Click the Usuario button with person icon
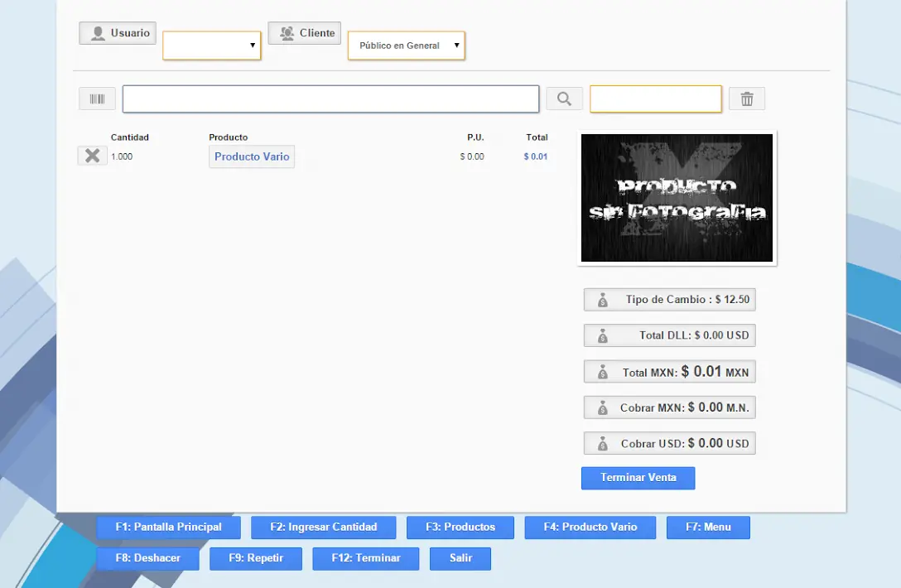901x588 pixels. click(118, 33)
